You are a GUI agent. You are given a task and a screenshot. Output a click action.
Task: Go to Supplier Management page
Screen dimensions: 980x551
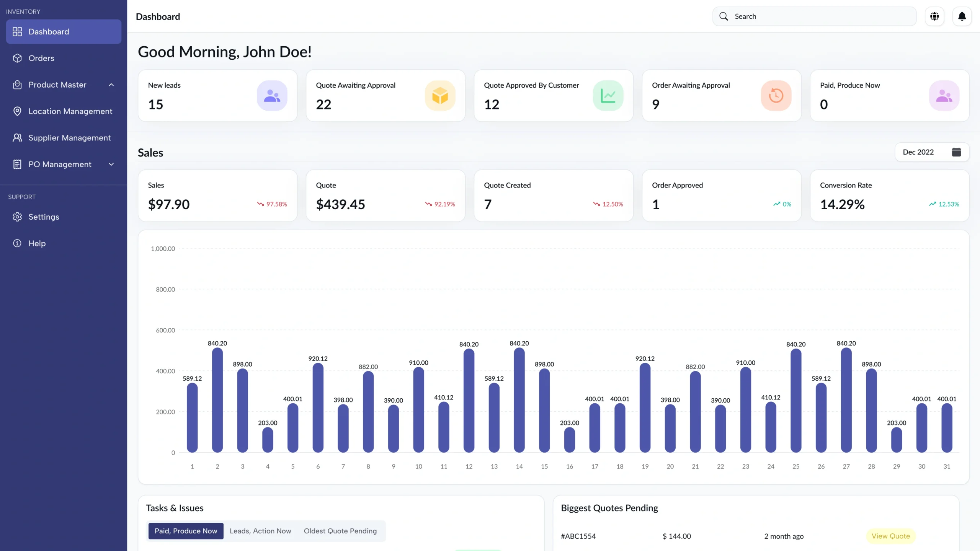[x=69, y=138]
